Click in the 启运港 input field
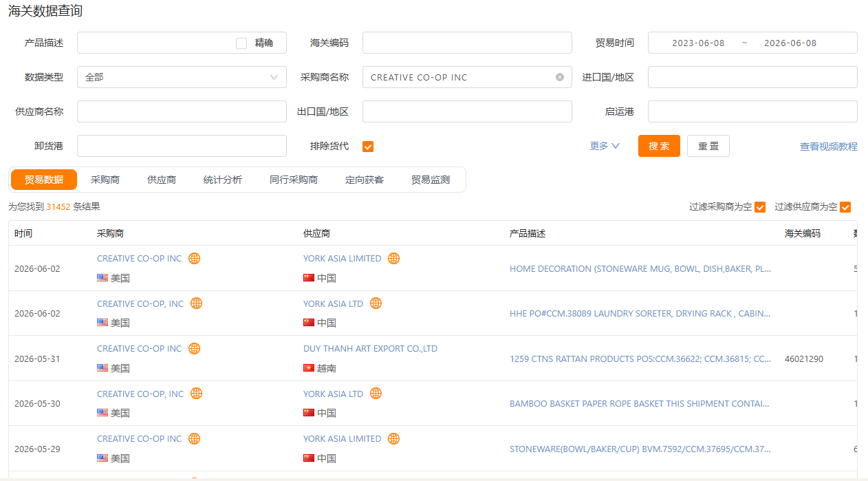 pos(752,111)
